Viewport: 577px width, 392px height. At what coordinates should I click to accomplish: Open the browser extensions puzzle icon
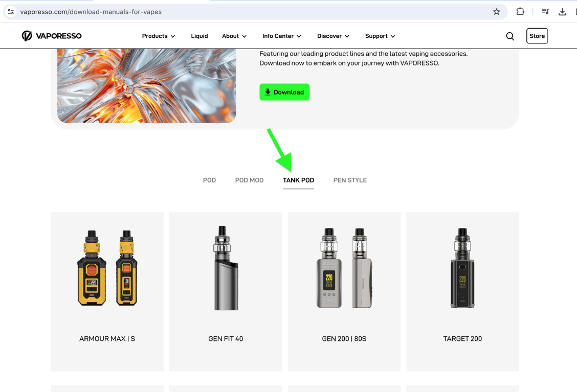pyautogui.click(x=520, y=12)
